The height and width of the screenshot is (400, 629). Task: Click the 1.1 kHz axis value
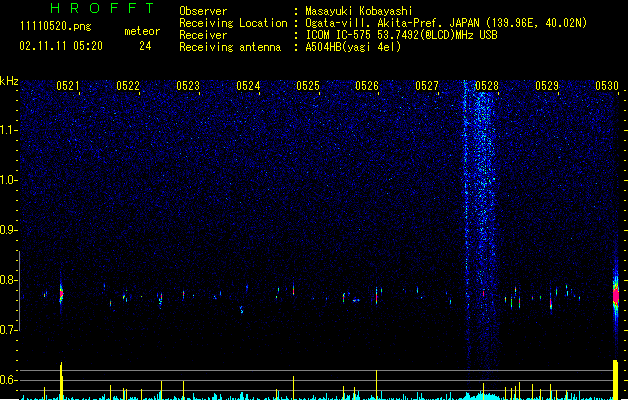point(8,130)
